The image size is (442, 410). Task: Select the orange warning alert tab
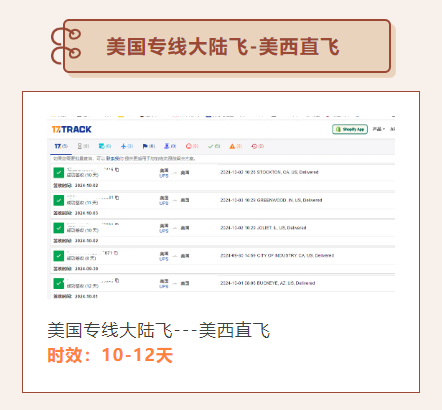pos(235,146)
